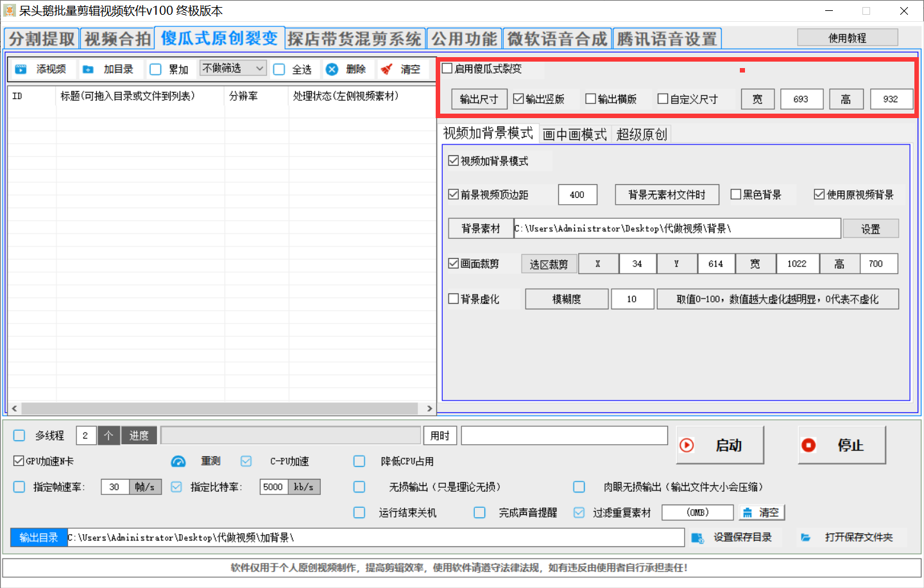The image size is (924, 588).
Task: Enable 无损输出 checkbox
Action: [x=359, y=487]
